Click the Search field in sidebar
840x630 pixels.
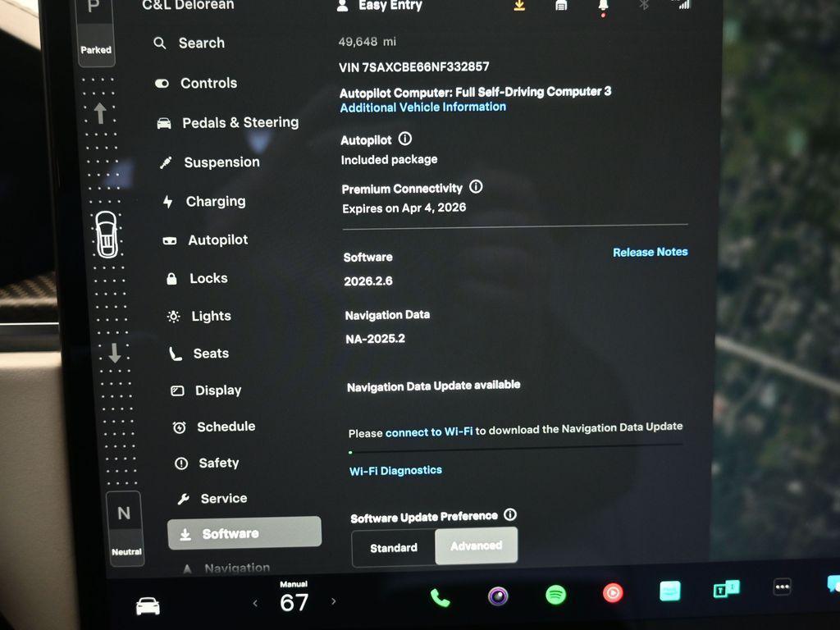click(201, 43)
